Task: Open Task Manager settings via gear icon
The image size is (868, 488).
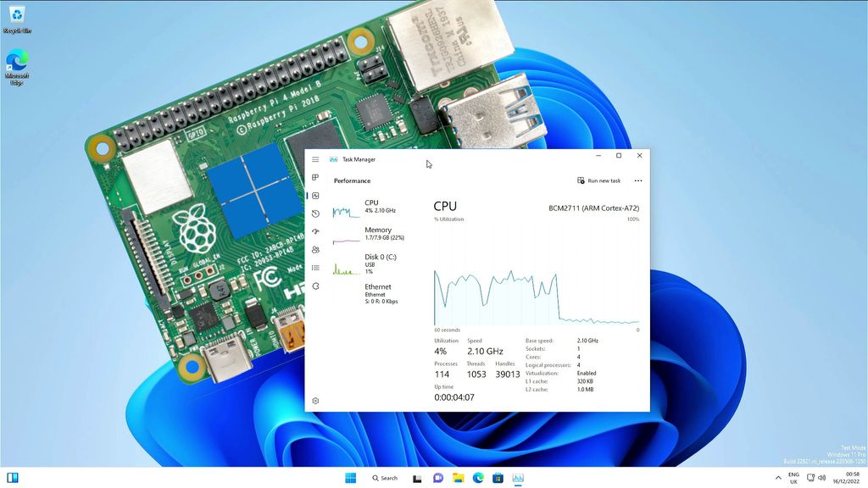Action: 315,400
